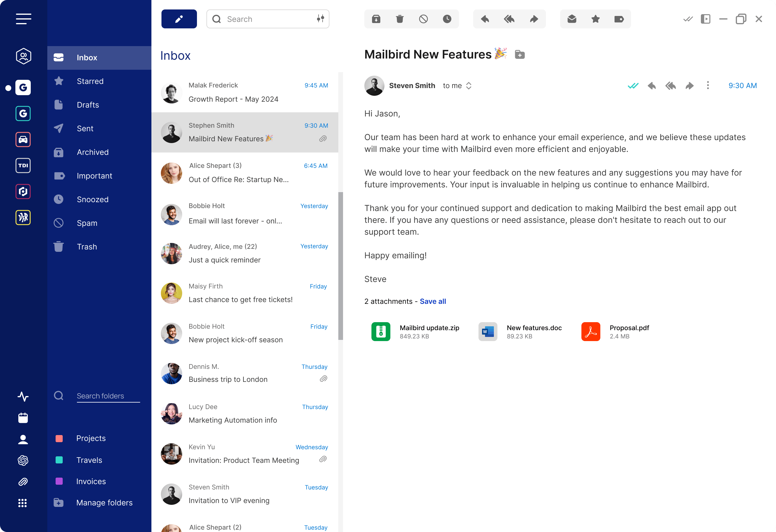
Task: Open the Starred folder
Action: tap(99, 81)
